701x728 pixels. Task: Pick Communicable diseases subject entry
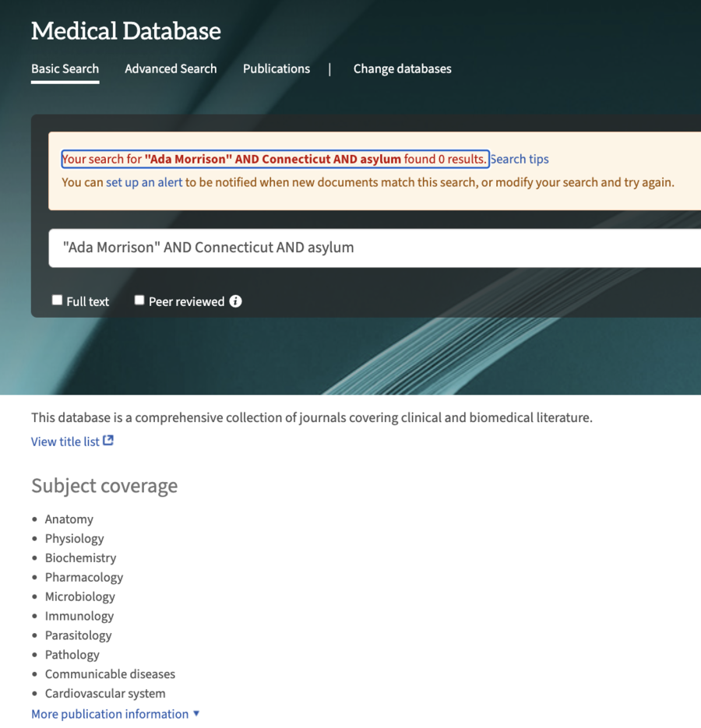(x=110, y=674)
